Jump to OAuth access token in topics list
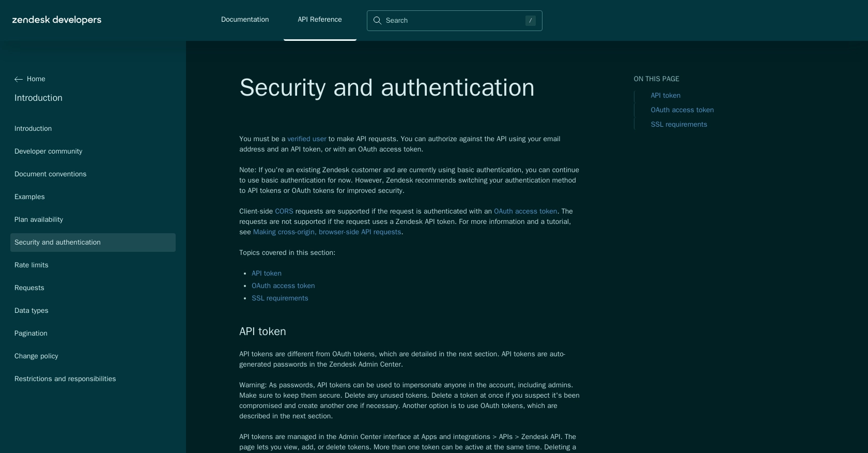The height and width of the screenshot is (453, 868). 283,286
